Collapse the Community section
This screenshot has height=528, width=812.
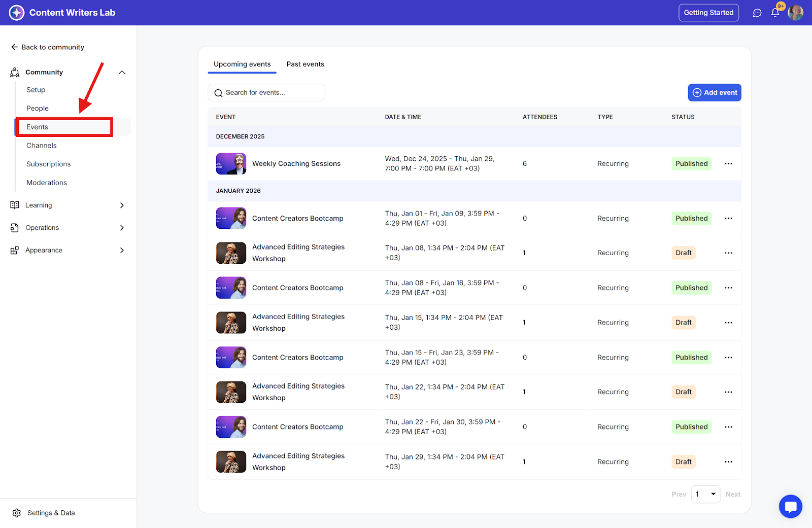click(122, 73)
